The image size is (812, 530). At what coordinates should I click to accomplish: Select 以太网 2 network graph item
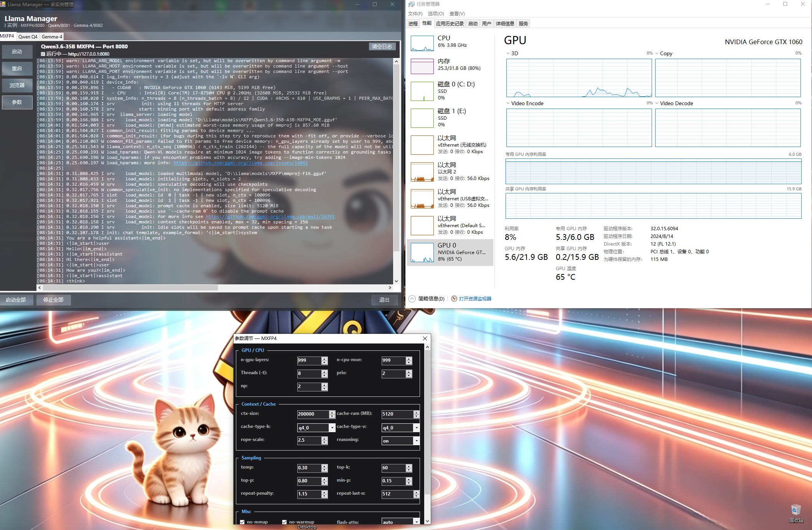click(450, 172)
